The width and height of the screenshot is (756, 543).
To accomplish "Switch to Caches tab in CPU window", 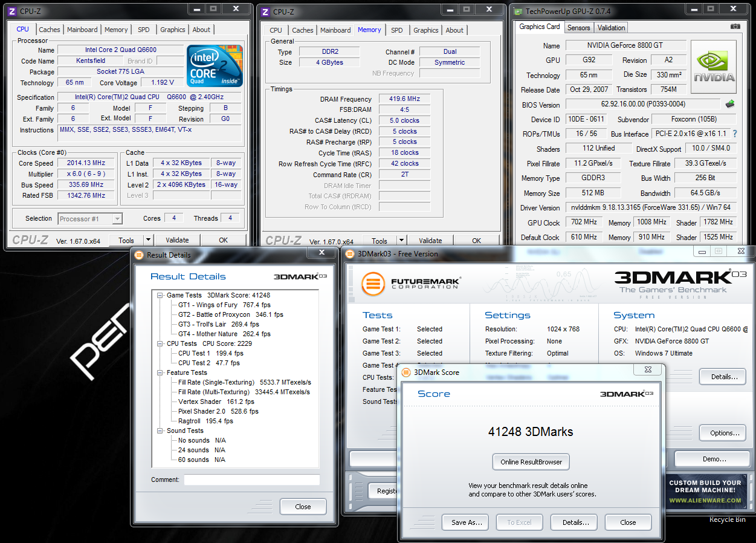I will (x=50, y=30).
